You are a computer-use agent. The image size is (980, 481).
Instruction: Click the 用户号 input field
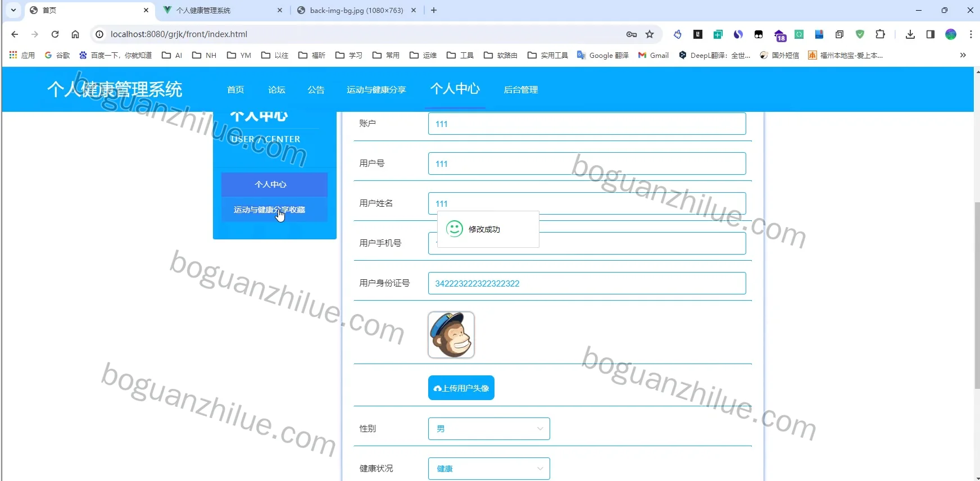click(587, 164)
